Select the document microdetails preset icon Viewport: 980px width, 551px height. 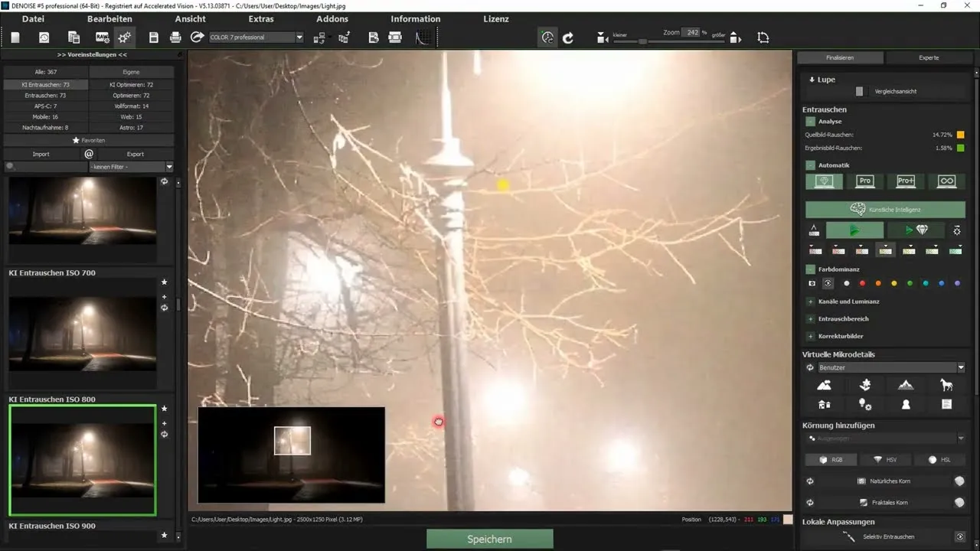pyautogui.click(x=947, y=404)
